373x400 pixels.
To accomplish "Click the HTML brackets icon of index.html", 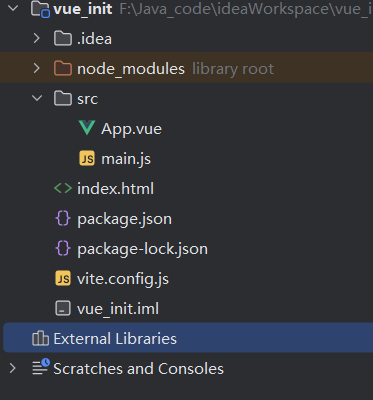I will (63, 188).
